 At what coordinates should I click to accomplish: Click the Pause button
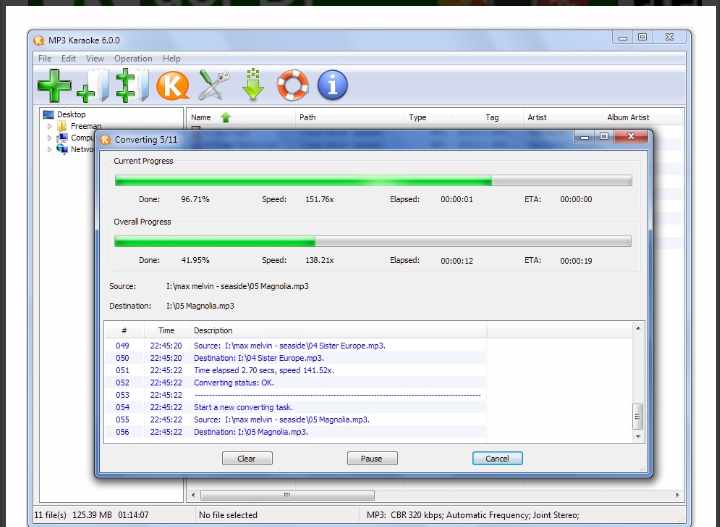tap(372, 458)
